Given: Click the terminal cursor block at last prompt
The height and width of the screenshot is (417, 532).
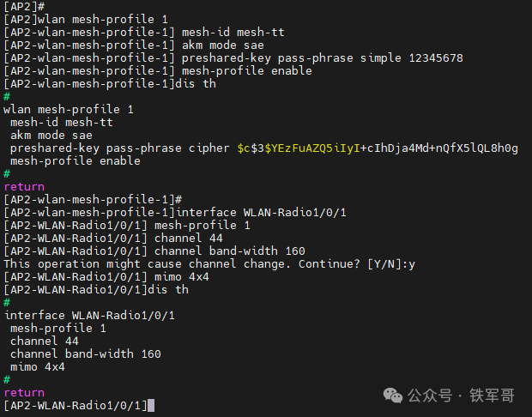Looking at the screenshot, I should point(151,405).
